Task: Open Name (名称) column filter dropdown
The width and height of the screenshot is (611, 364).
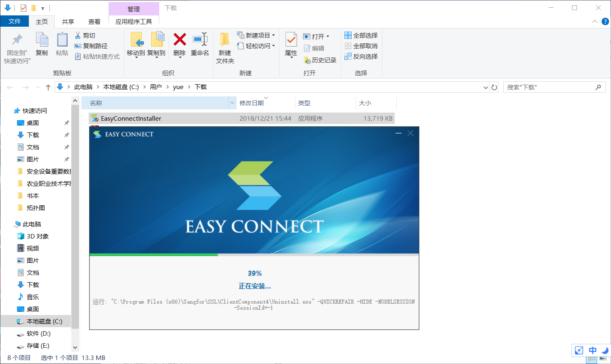Action: click(232, 103)
